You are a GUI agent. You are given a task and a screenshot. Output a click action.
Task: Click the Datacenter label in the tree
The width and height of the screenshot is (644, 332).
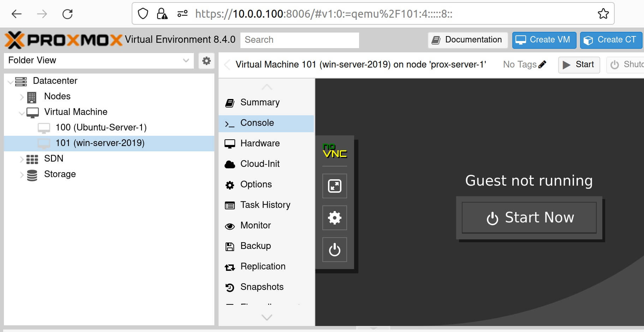point(55,81)
